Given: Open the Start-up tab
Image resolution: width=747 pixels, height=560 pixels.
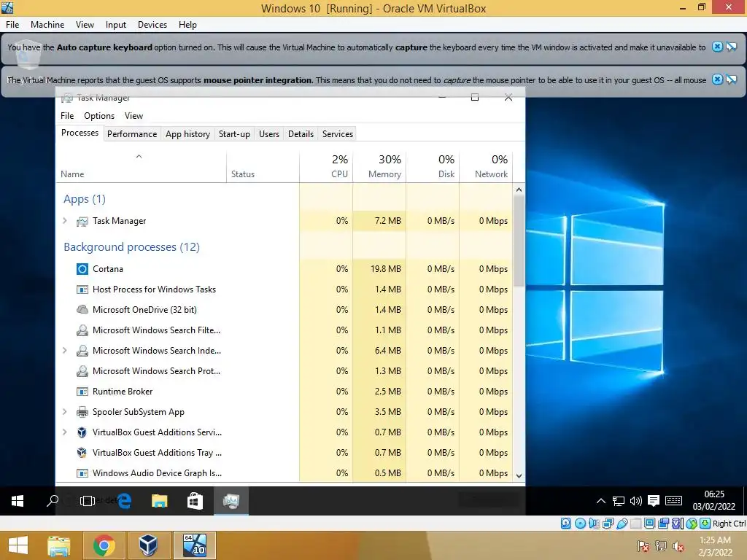Looking at the screenshot, I should 234,134.
